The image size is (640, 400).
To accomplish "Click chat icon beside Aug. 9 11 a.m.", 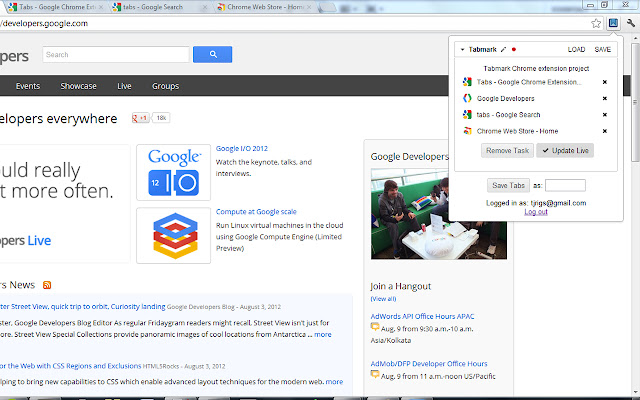I will coord(375,374).
